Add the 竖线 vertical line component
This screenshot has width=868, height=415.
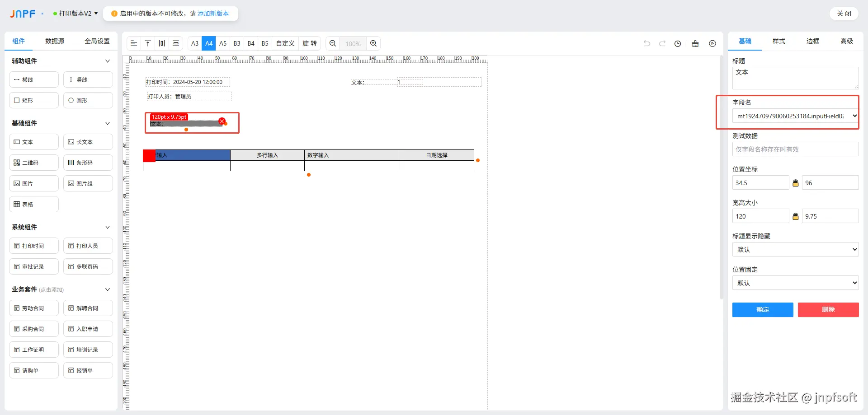click(x=88, y=79)
